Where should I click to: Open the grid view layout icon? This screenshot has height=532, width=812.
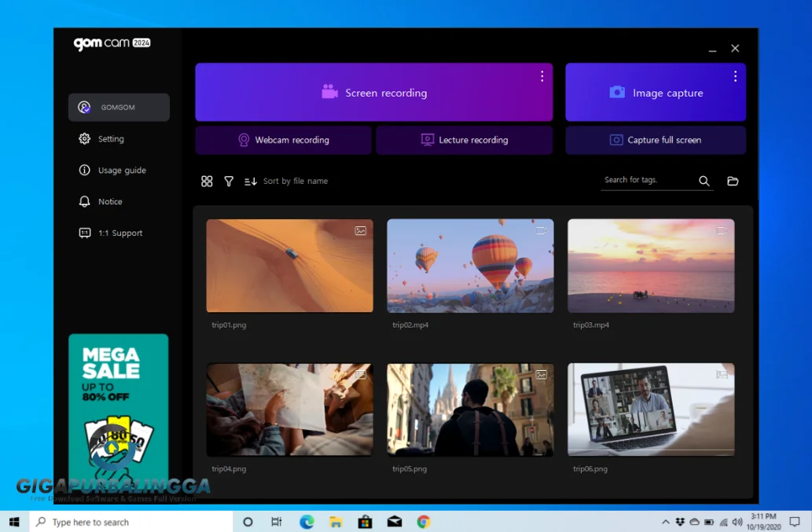click(x=207, y=182)
